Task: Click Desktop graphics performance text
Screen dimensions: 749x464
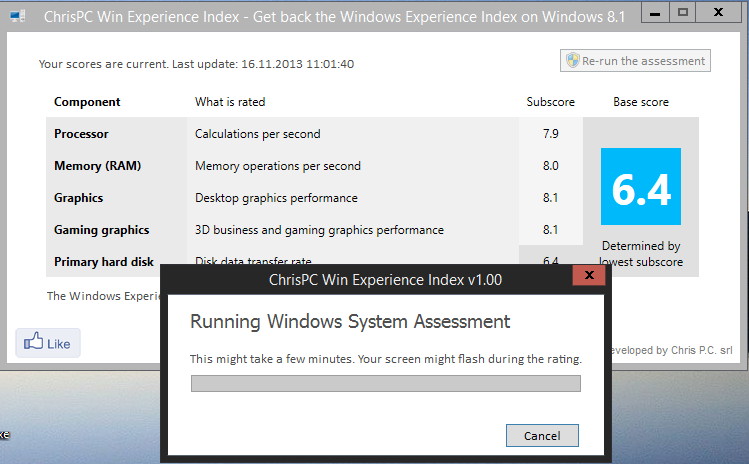Action: click(276, 198)
